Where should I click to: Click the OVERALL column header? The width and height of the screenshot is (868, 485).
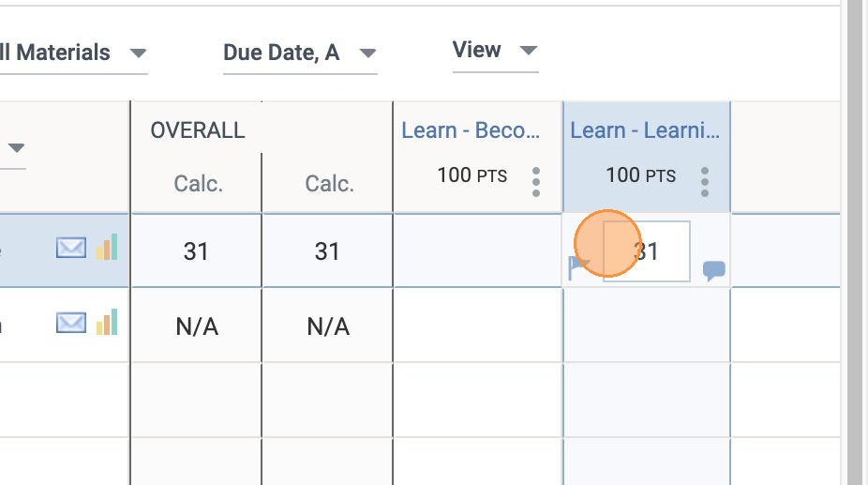(x=198, y=130)
